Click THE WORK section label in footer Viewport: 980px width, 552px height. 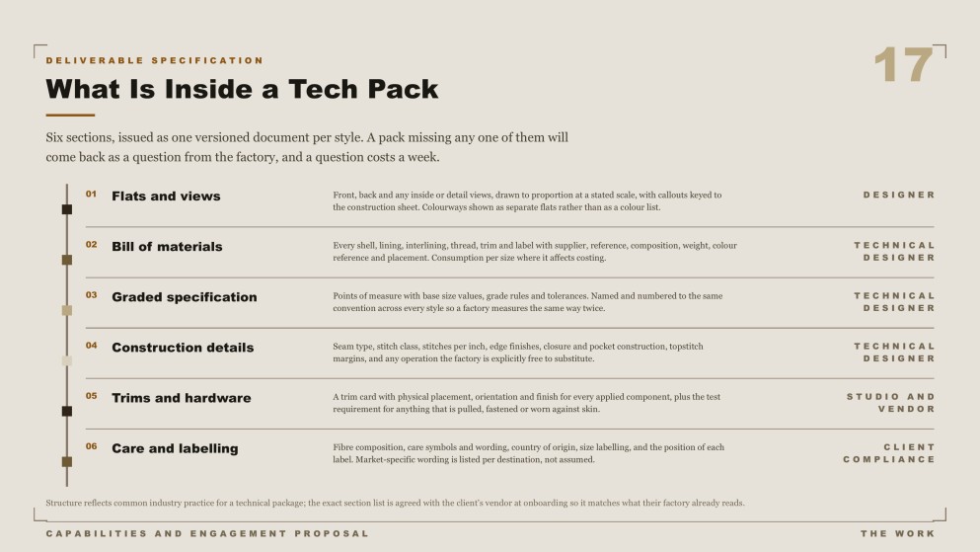897,534
